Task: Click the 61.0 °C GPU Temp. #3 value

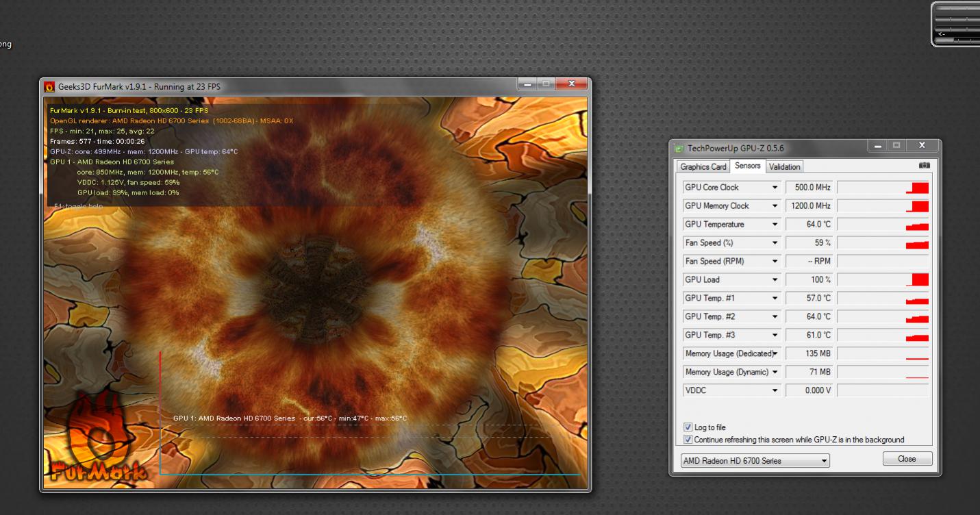Action: click(809, 336)
